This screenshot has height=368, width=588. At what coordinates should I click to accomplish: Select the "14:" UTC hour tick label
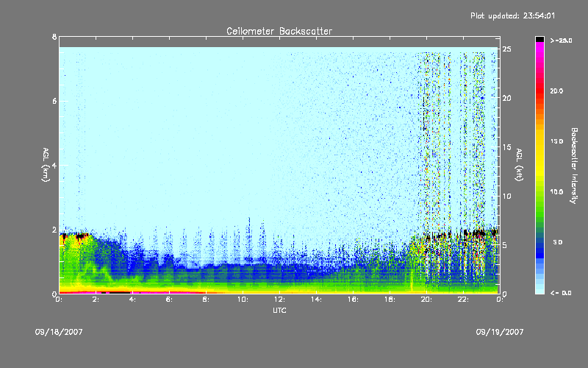pyautogui.click(x=316, y=300)
